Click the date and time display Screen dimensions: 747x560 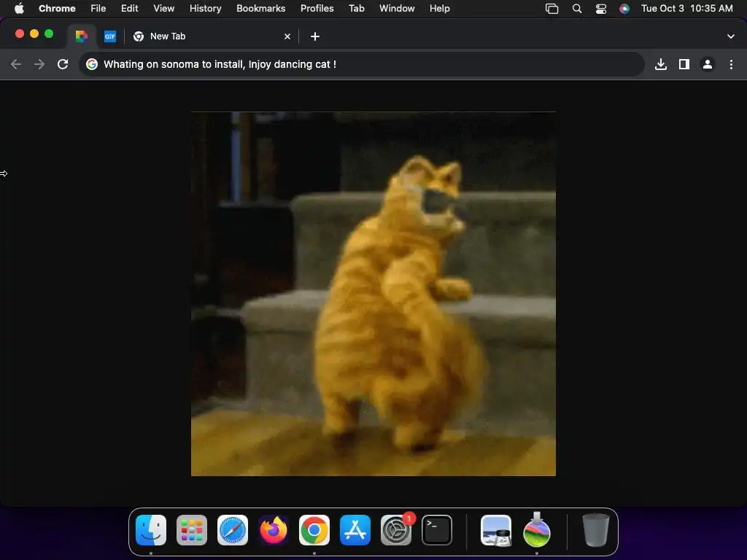[x=686, y=8]
